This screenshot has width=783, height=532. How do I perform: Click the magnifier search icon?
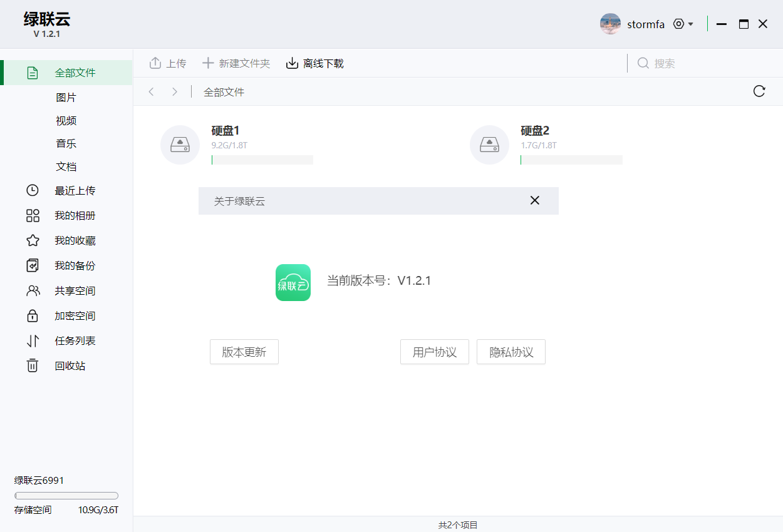click(x=643, y=63)
